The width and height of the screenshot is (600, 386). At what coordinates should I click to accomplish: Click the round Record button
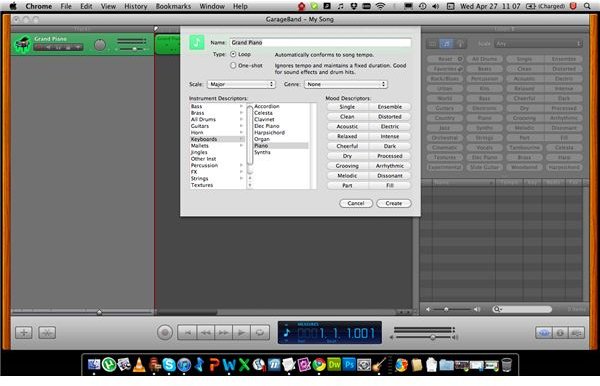coord(165,332)
